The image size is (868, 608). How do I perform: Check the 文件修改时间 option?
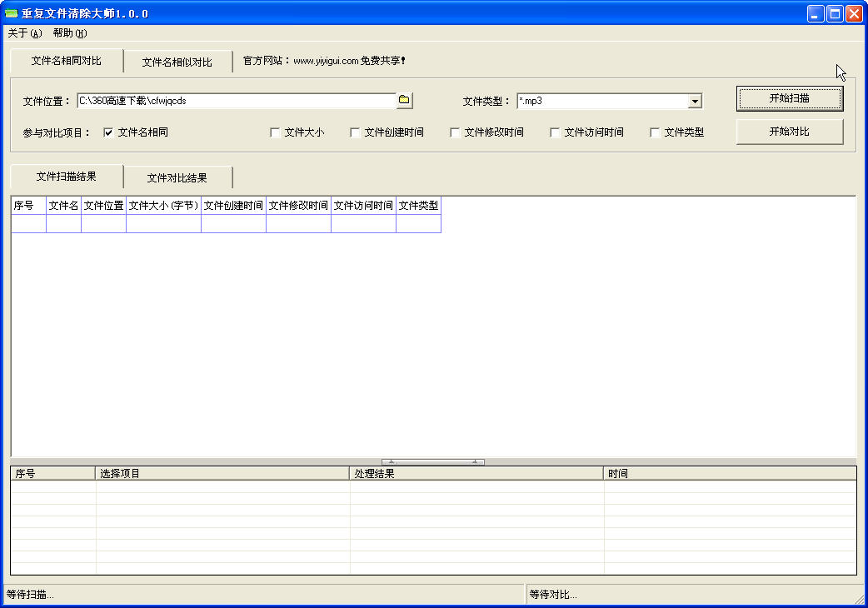tap(455, 132)
